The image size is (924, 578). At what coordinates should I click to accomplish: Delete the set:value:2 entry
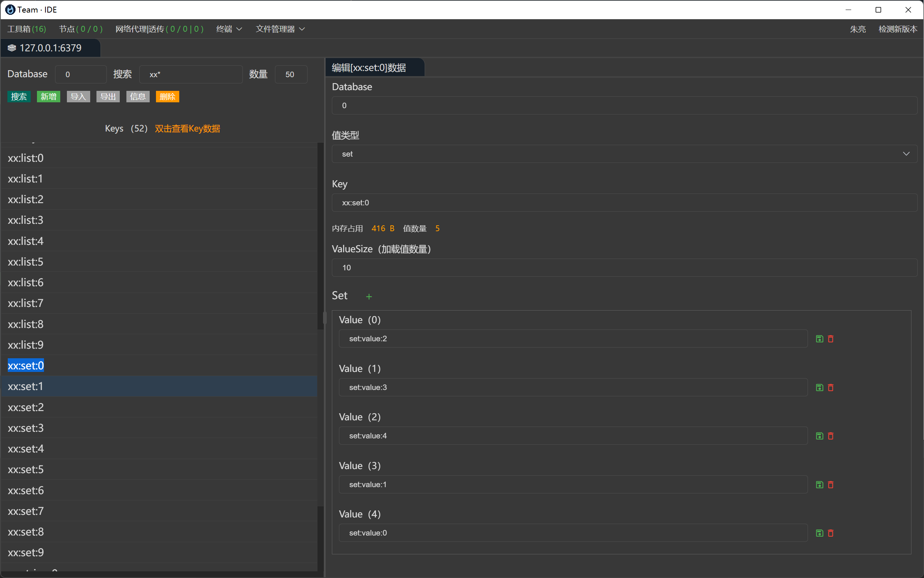831,339
